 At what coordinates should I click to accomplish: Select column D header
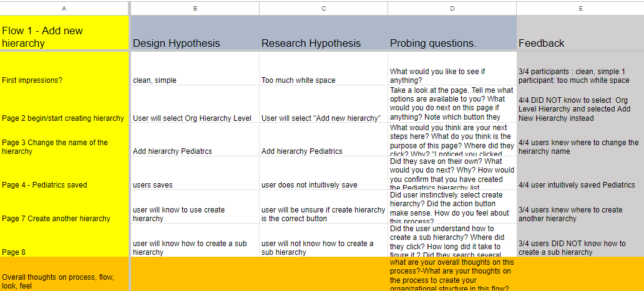tap(452, 8)
